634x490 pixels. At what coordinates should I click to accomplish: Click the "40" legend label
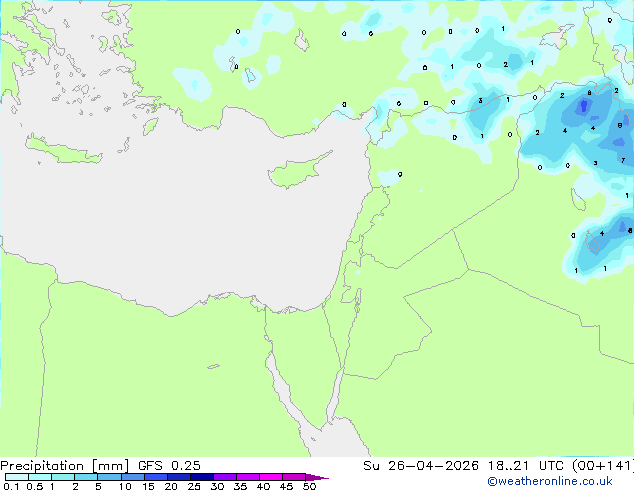(263, 486)
